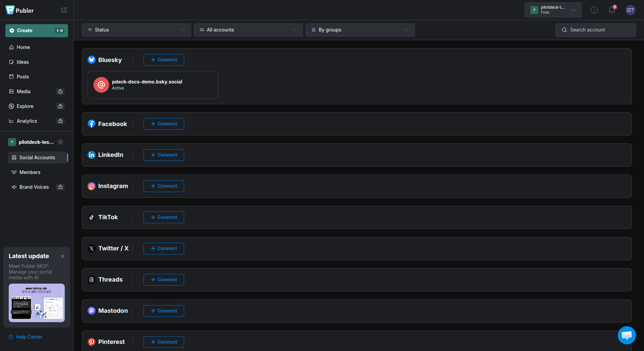
Task: Click the lock icon beside Explore
Action: [x=60, y=106]
